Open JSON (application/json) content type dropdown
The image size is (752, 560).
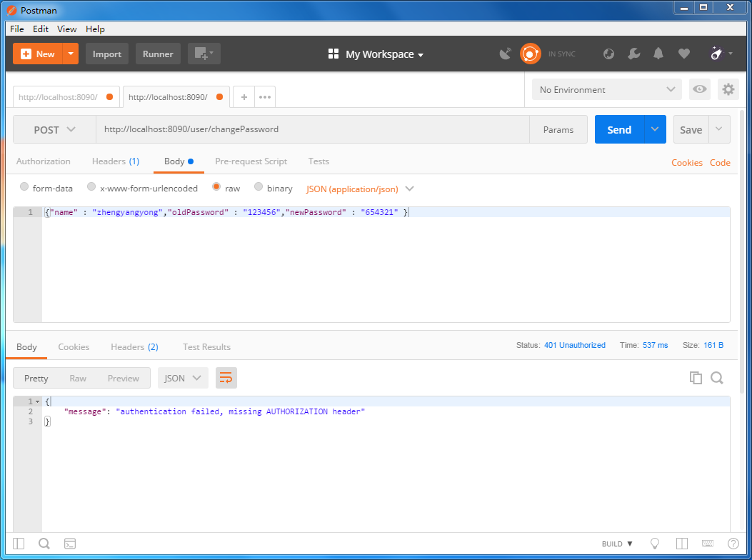pyautogui.click(x=360, y=189)
